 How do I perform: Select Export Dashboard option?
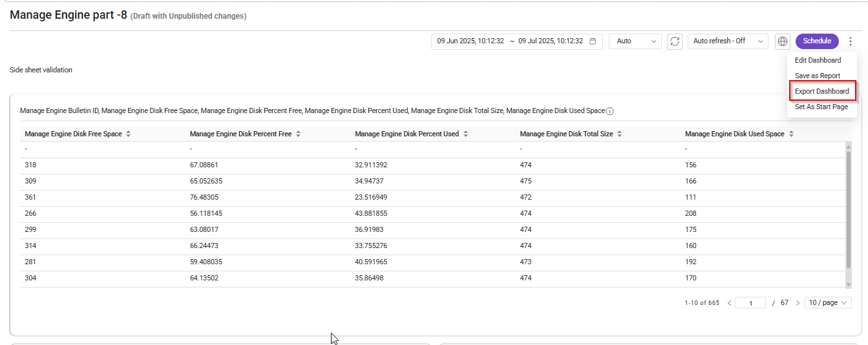tap(822, 91)
